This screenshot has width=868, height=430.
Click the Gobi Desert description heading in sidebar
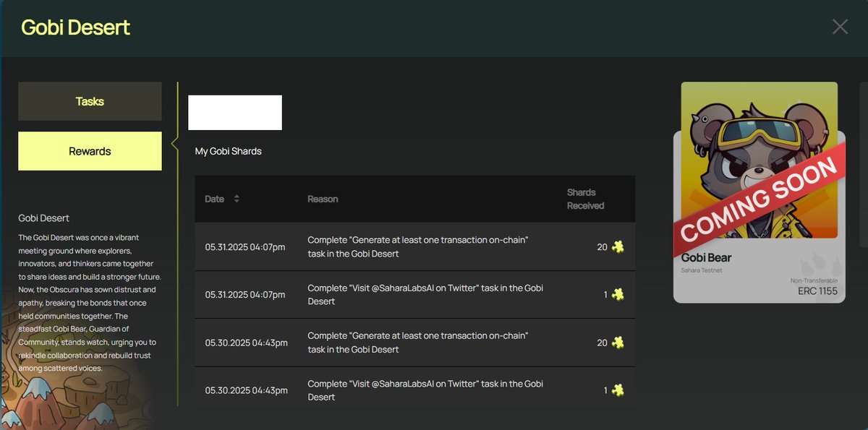pos(43,218)
